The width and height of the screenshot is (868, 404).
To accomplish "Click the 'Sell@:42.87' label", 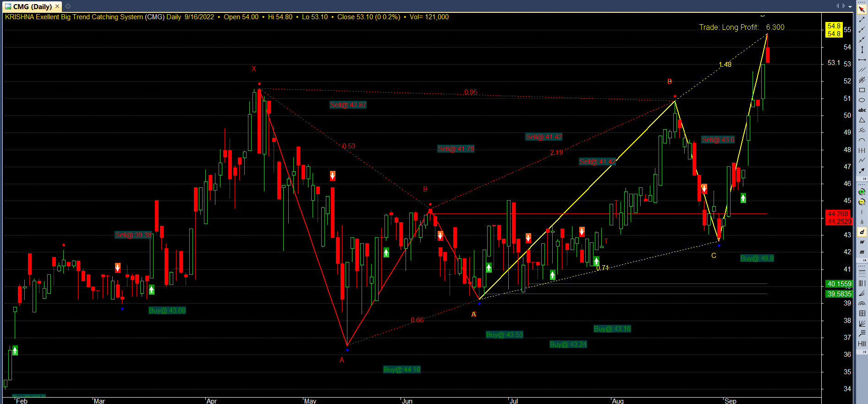I will point(348,105).
